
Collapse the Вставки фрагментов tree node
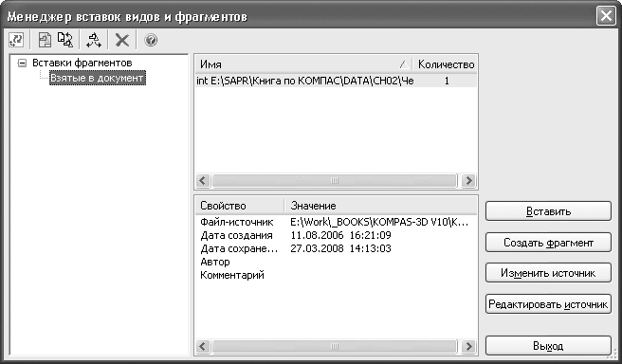point(23,64)
